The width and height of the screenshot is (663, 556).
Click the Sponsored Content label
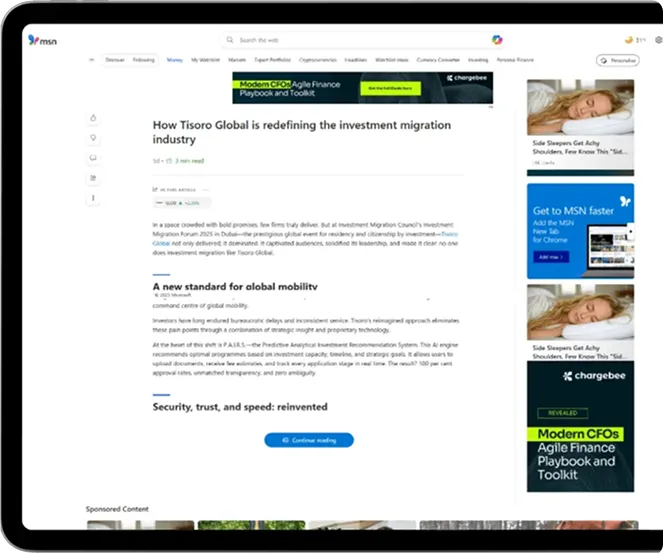tap(117, 509)
